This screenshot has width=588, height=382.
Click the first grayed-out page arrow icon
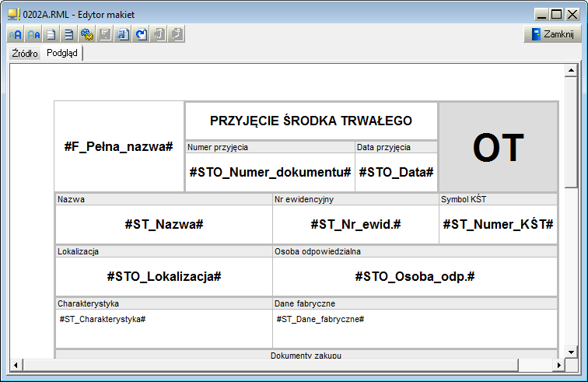click(159, 35)
